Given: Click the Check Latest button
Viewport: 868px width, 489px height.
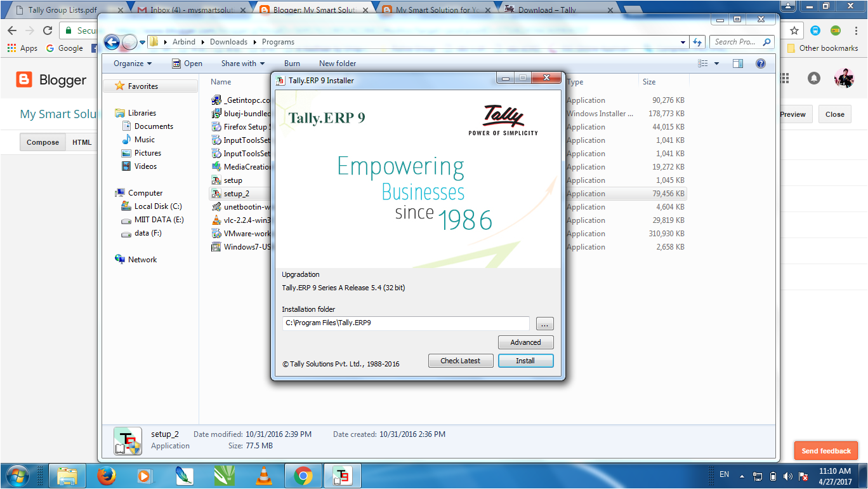Looking at the screenshot, I should [461, 361].
